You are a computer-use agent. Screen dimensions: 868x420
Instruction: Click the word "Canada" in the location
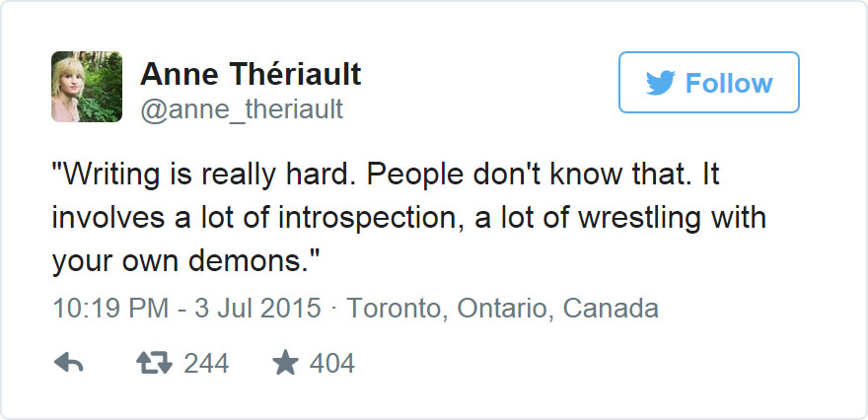610,309
